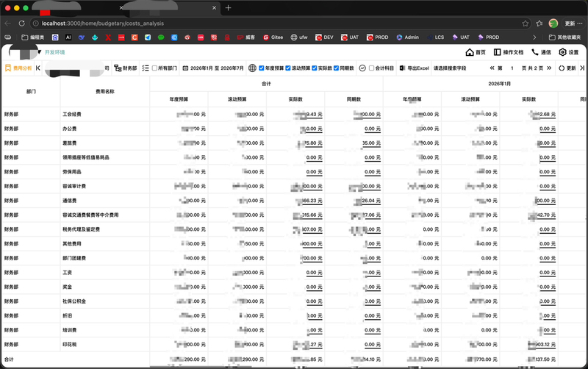Check the 会计科目 checkbox
Image resolution: width=588 pixels, height=369 pixels.
coord(371,68)
